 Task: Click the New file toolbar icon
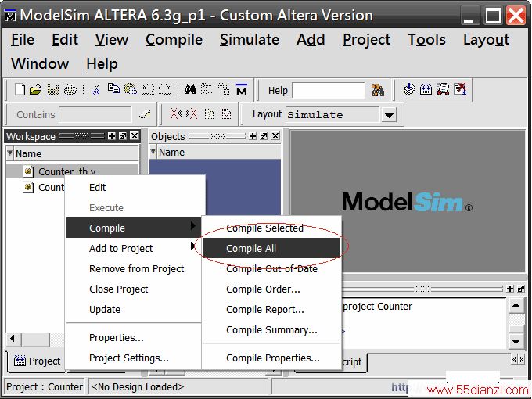[20, 89]
